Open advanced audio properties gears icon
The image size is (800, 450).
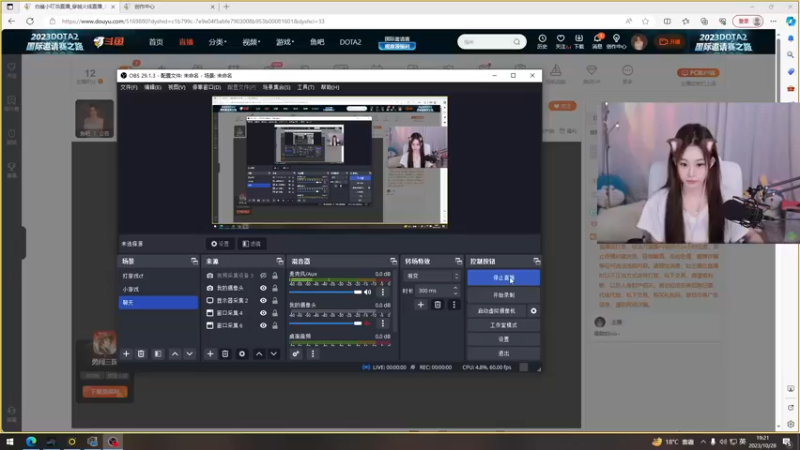(295, 354)
